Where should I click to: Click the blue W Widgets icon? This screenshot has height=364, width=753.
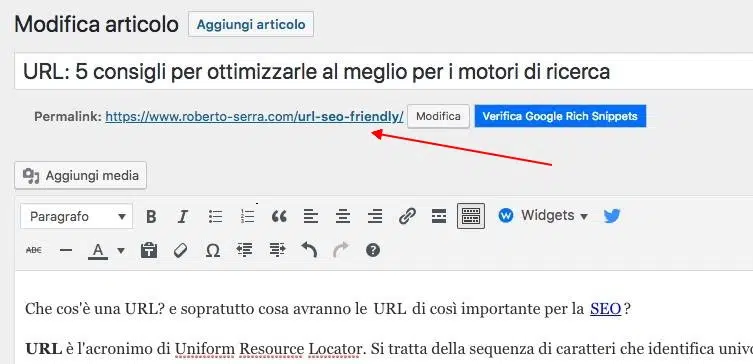point(506,216)
